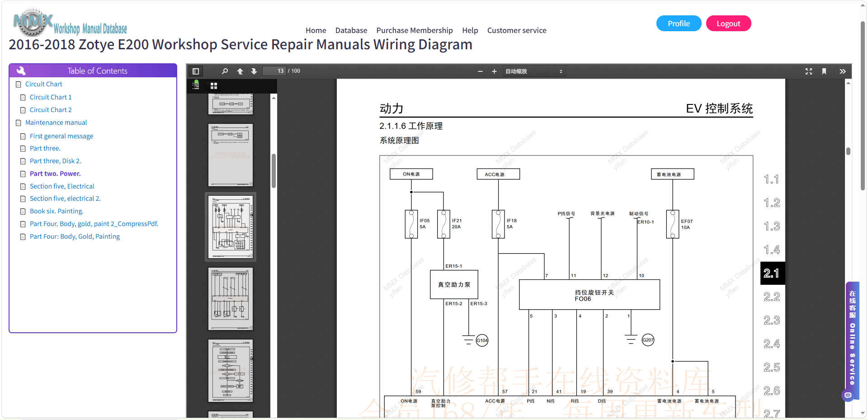Image resolution: width=868 pixels, height=420 pixels.
Task: Click the Logout button
Action: coord(728,24)
